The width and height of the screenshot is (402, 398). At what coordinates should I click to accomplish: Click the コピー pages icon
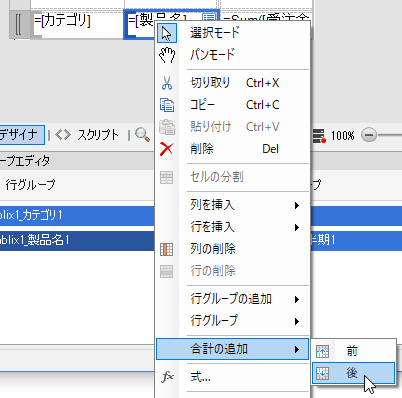click(x=167, y=105)
